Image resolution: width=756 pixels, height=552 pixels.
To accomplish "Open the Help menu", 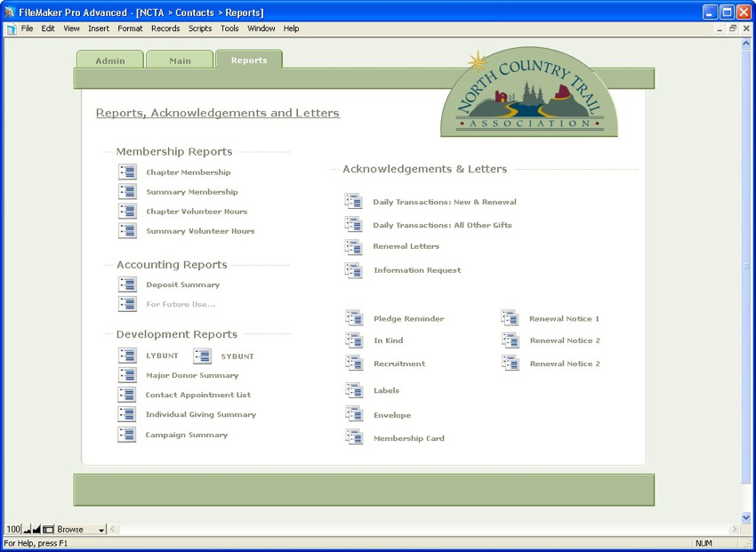I will (291, 28).
